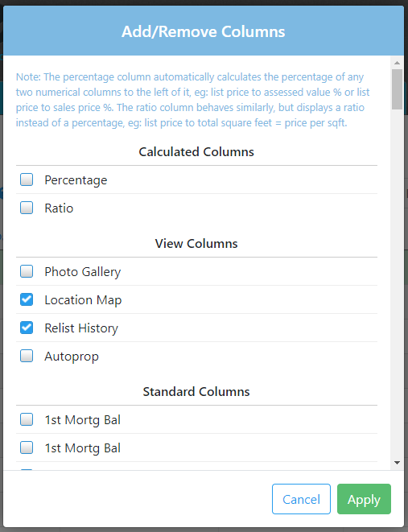
Task: Disable the Relist History checkbox
Action: (x=27, y=328)
